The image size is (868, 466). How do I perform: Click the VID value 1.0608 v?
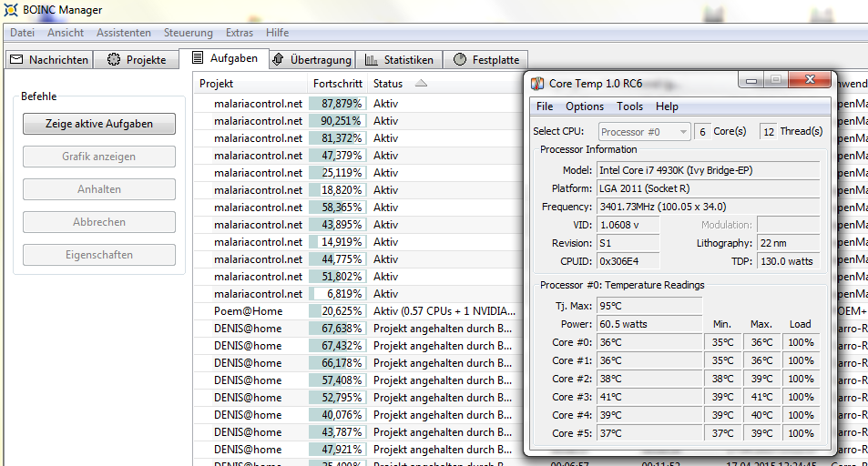(628, 225)
